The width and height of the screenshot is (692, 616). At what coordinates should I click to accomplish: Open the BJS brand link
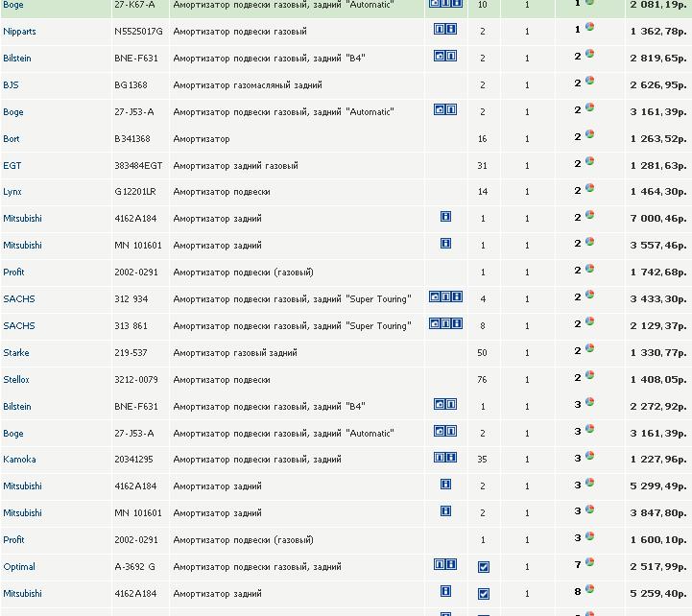click(x=11, y=84)
